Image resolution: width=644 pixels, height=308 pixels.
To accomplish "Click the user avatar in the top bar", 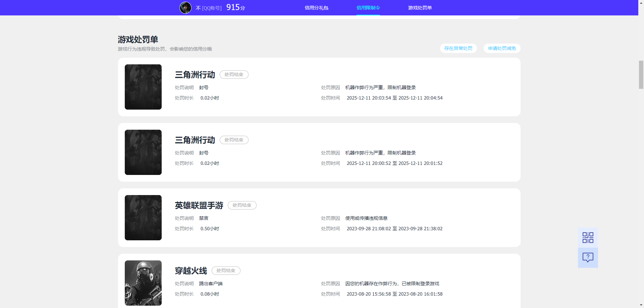I will tap(185, 7).
